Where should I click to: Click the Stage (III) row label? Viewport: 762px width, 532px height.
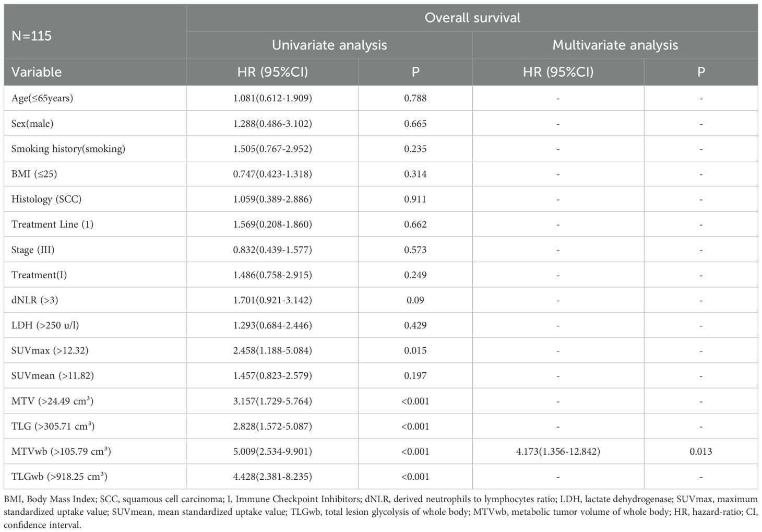[x=33, y=250]
